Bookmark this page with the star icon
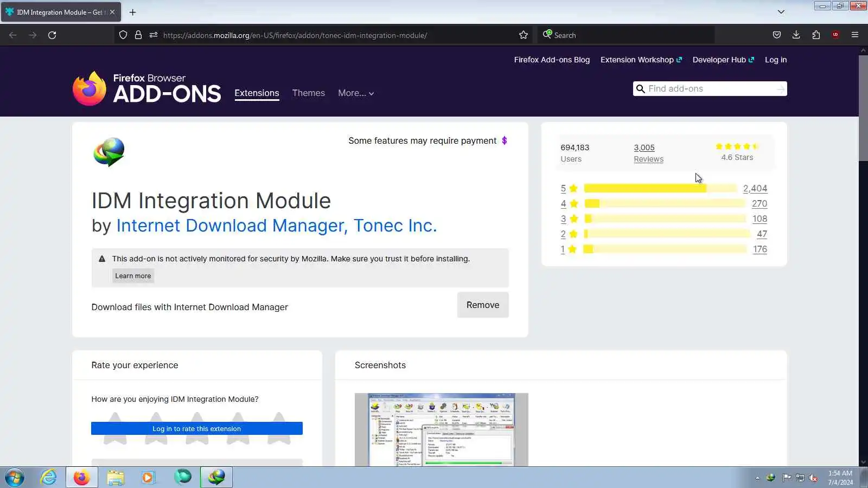This screenshot has height=488, width=868. point(524,35)
